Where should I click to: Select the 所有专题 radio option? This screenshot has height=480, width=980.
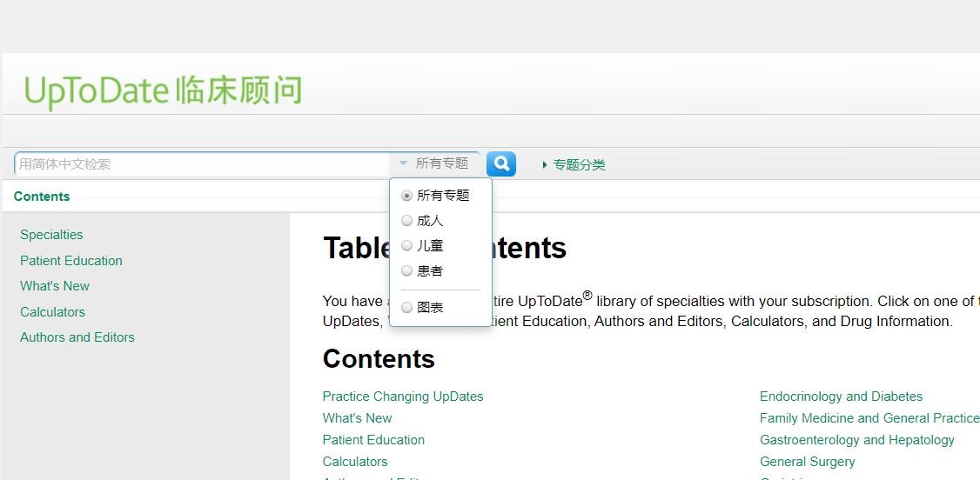click(406, 196)
